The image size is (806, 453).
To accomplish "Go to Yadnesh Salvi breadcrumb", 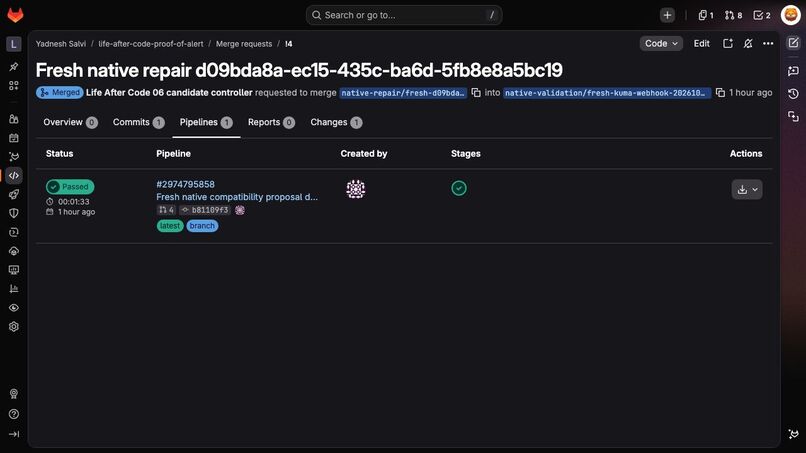I will (x=61, y=44).
